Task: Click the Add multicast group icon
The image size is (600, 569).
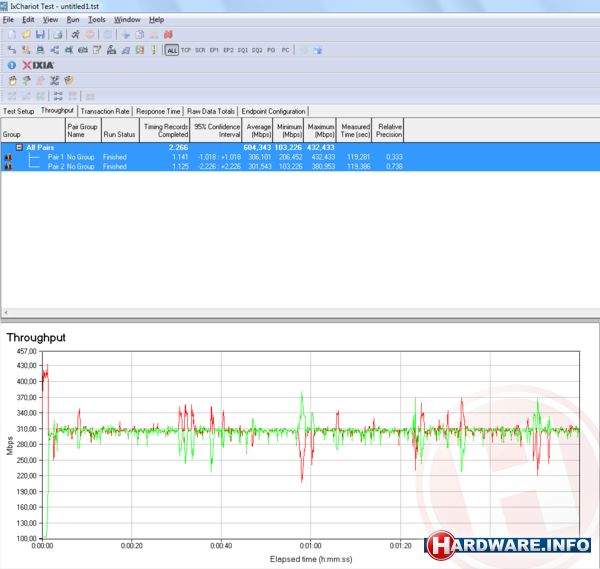Action: click(55, 50)
